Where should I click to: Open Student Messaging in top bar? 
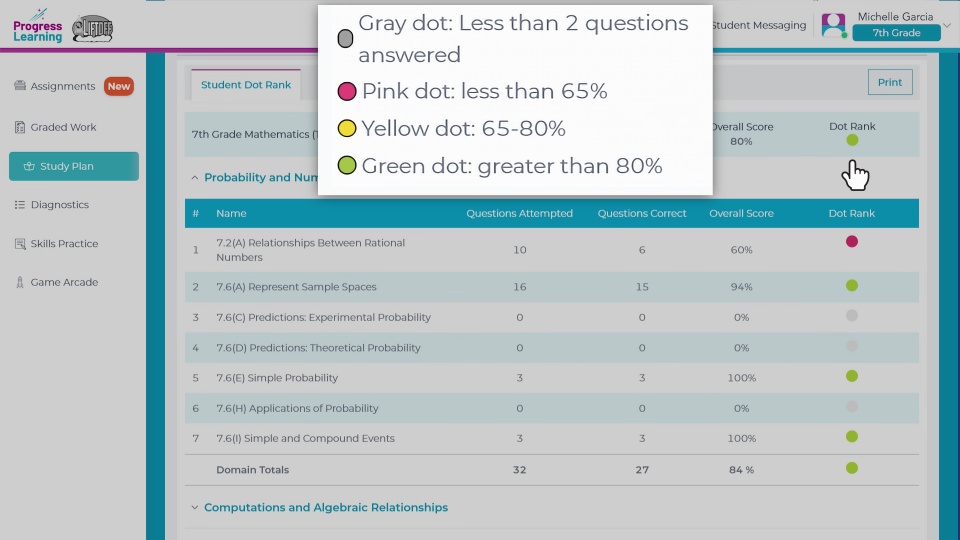[758, 25]
